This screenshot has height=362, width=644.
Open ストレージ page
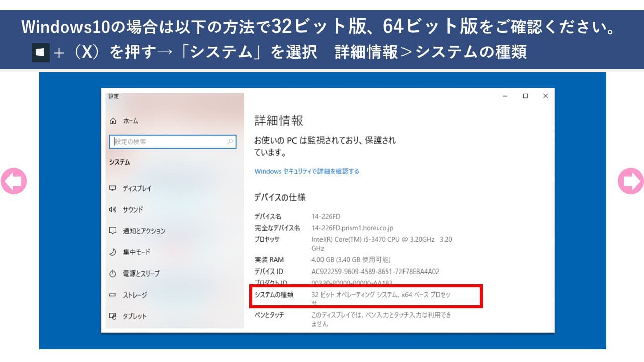coord(135,295)
